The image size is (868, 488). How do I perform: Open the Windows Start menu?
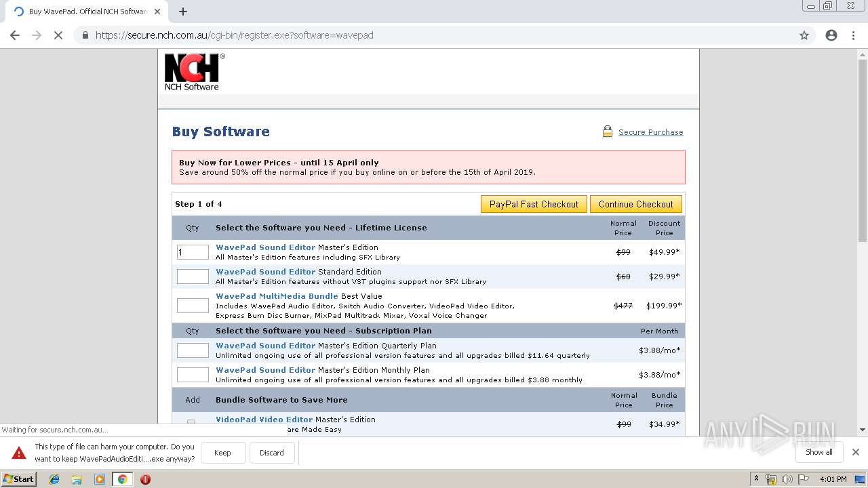[19, 479]
